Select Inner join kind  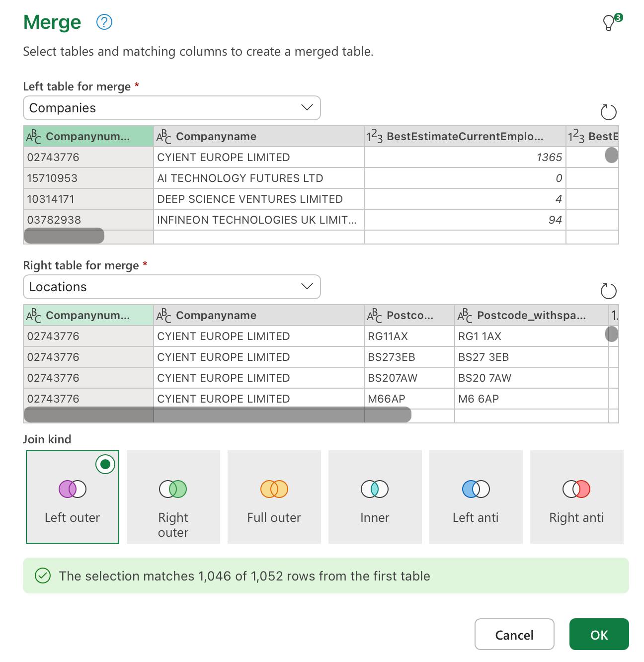(x=375, y=497)
